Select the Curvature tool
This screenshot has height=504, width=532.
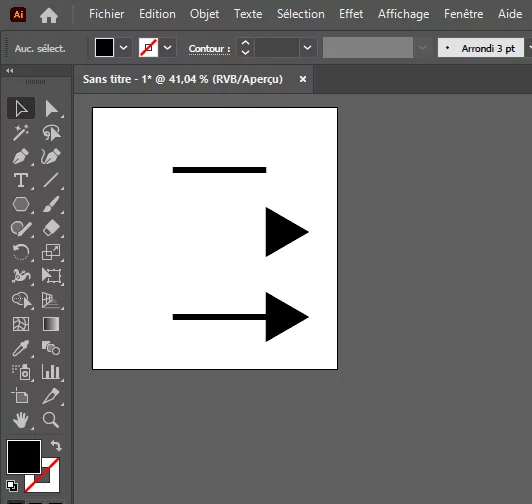coord(51,156)
